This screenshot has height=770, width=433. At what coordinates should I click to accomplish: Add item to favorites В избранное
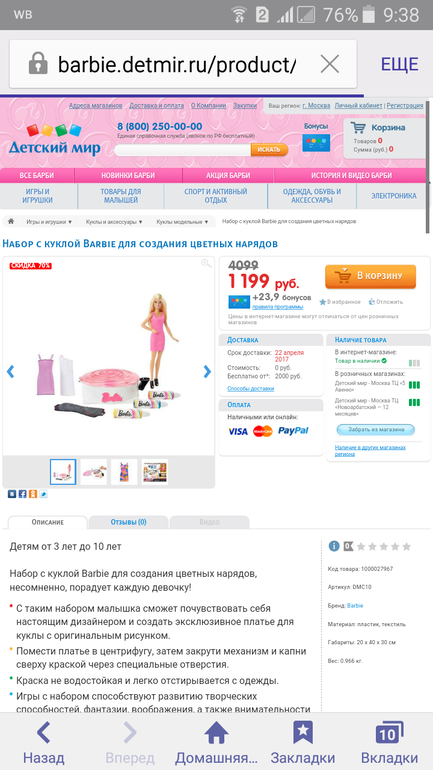tap(340, 302)
